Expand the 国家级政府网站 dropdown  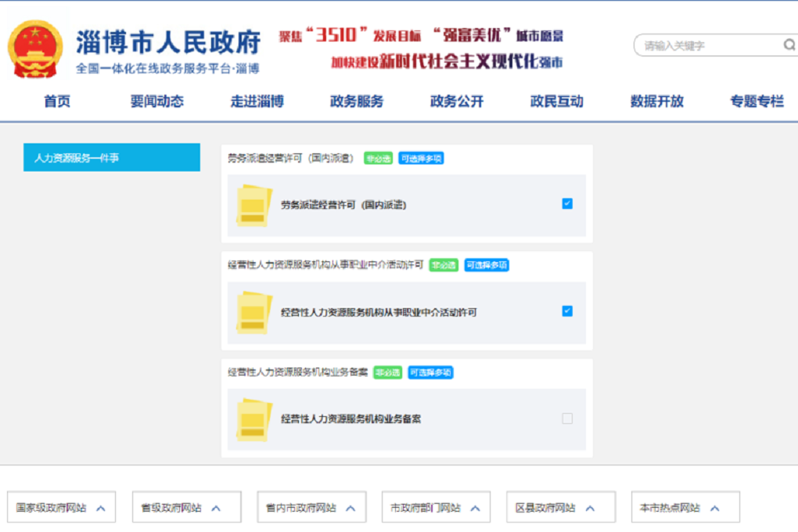pyautogui.click(x=61, y=508)
